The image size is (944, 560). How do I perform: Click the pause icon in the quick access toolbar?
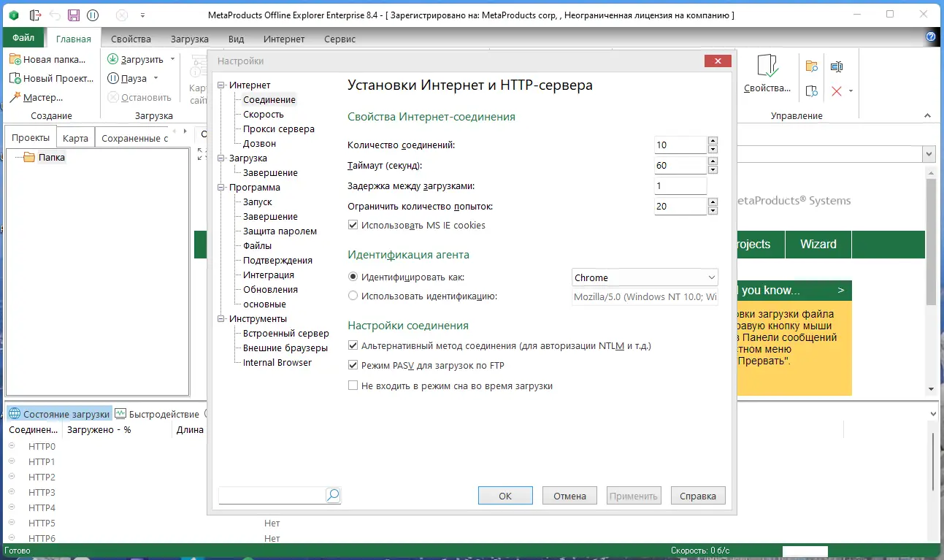coord(93,15)
